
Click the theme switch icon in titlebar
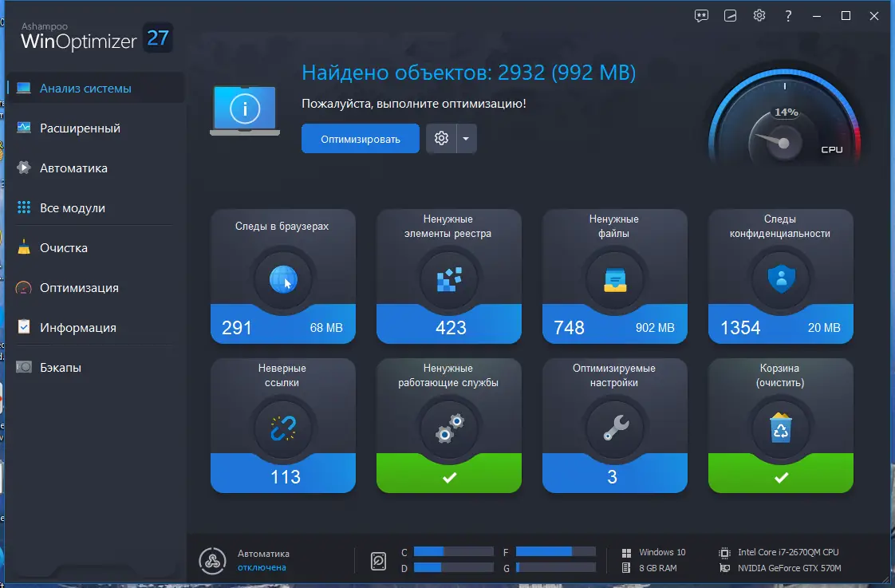click(730, 15)
